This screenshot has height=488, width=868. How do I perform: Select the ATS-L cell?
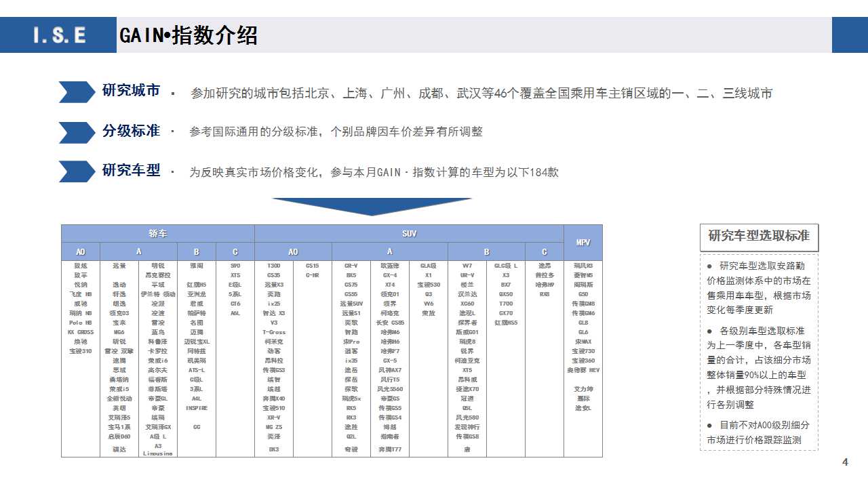pos(197,371)
